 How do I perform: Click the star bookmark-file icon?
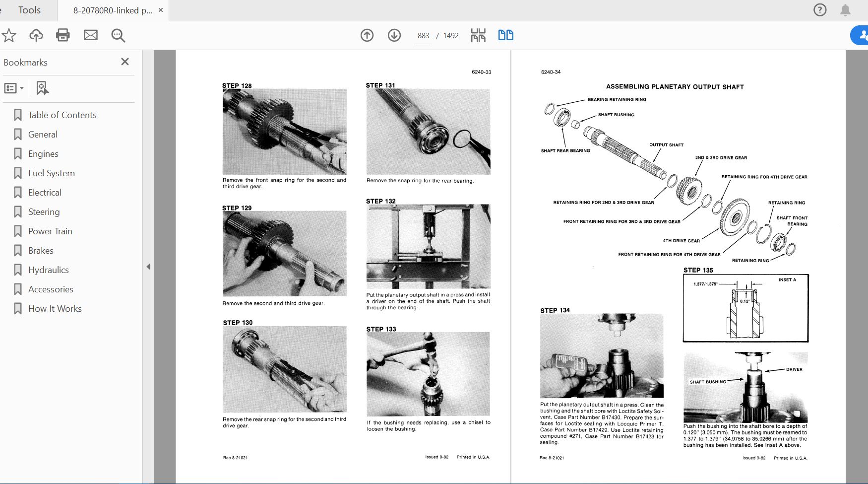9,35
